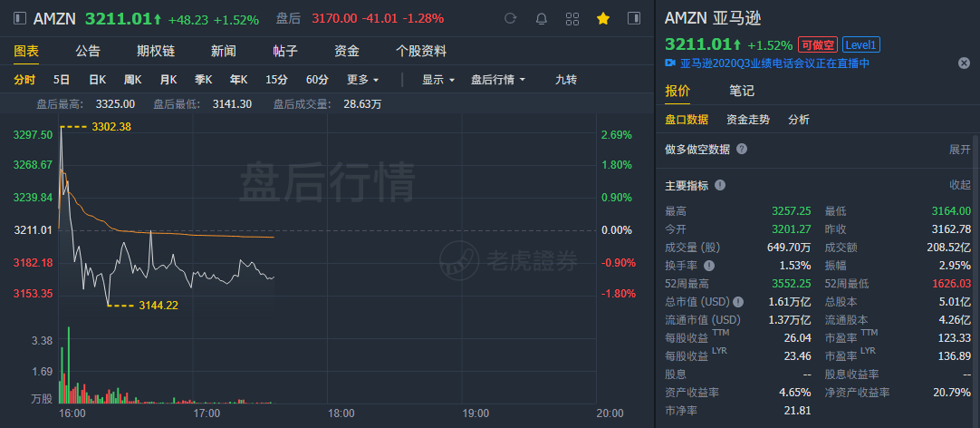
Task: Collapse 主要指标 with 收起
Action: (x=960, y=185)
